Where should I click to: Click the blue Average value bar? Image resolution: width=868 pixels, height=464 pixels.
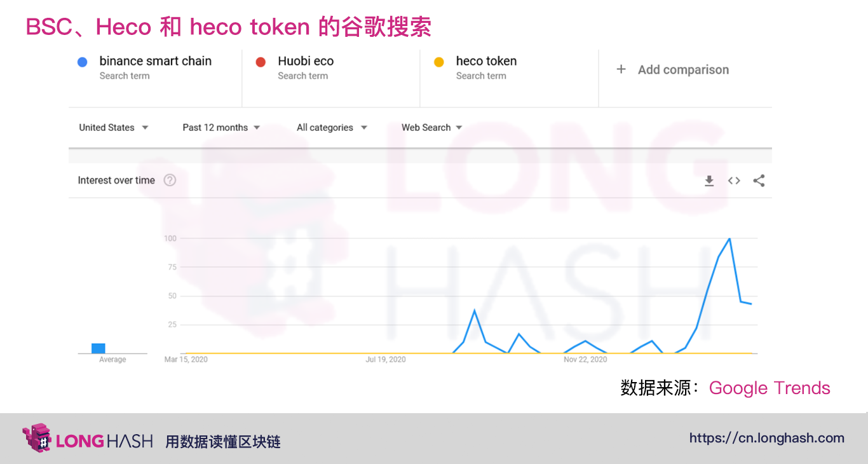click(98, 348)
